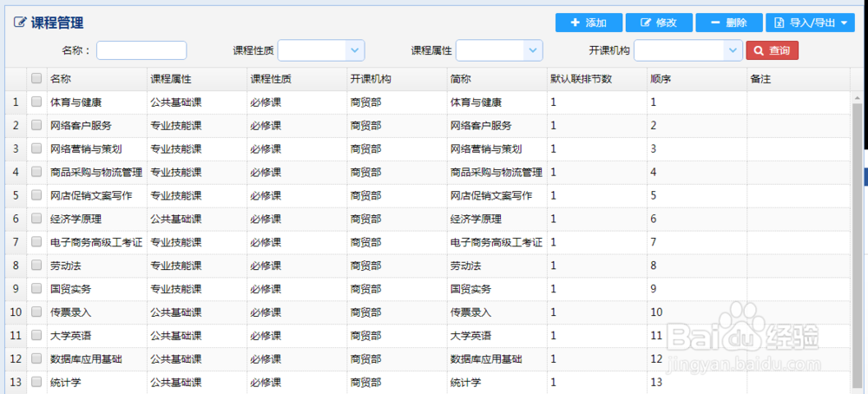Select the 经济学原理 name cell
Image resolution: width=868 pixels, height=394 pixels.
click(x=97, y=220)
